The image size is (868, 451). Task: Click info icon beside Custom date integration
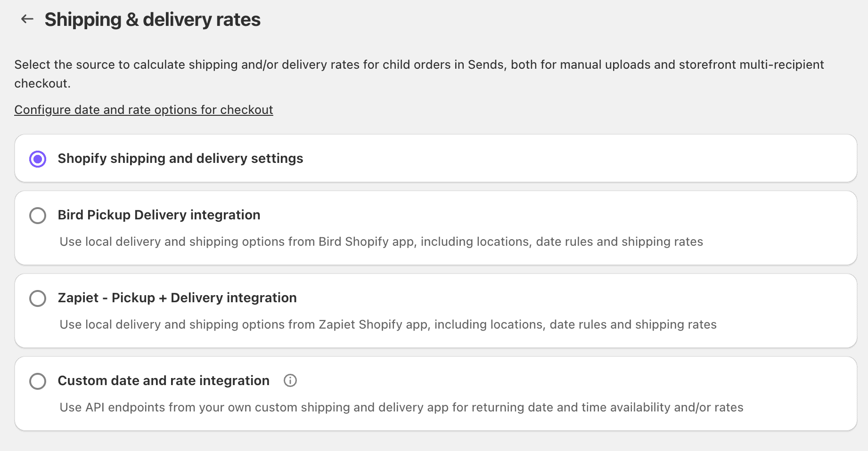point(290,380)
